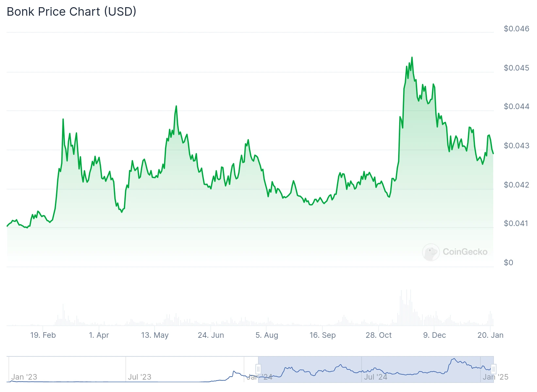
Task: Grab the left navigator range handle
Action: tap(258, 369)
